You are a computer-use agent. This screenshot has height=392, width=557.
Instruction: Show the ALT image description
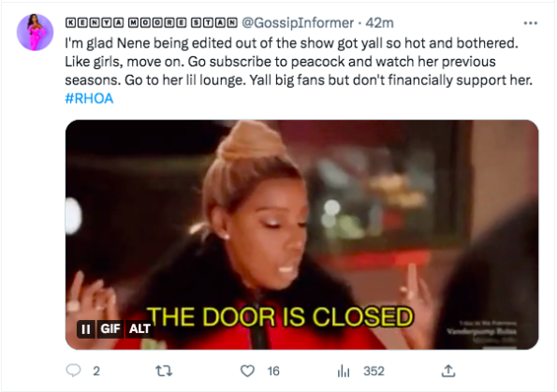point(139,329)
